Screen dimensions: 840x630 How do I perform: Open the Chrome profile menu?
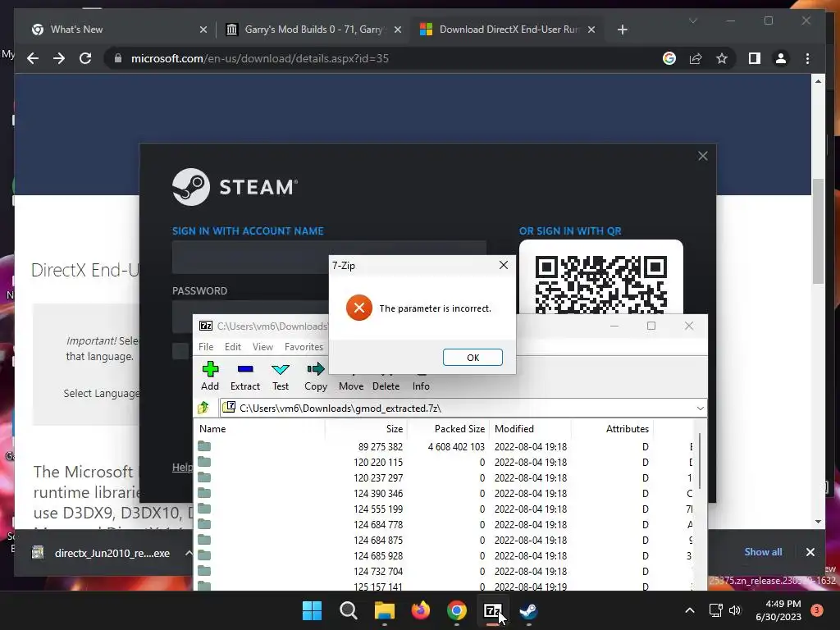pyautogui.click(x=781, y=58)
